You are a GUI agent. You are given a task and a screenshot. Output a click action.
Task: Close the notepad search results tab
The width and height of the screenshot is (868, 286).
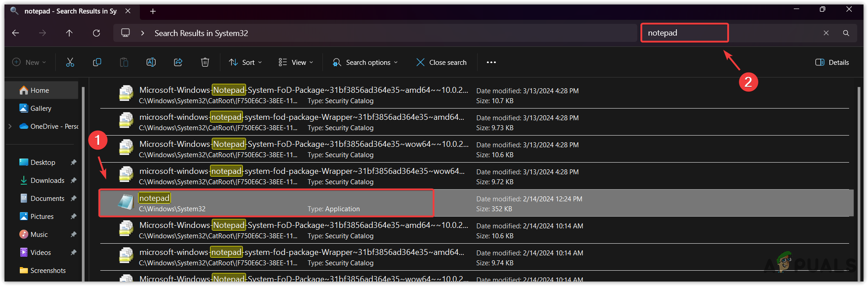[128, 11]
